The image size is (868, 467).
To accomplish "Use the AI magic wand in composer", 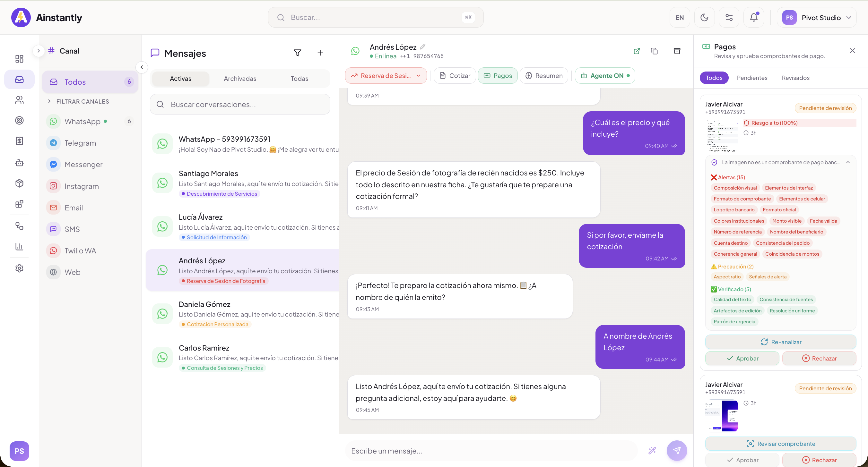I will tap(652, 451).
